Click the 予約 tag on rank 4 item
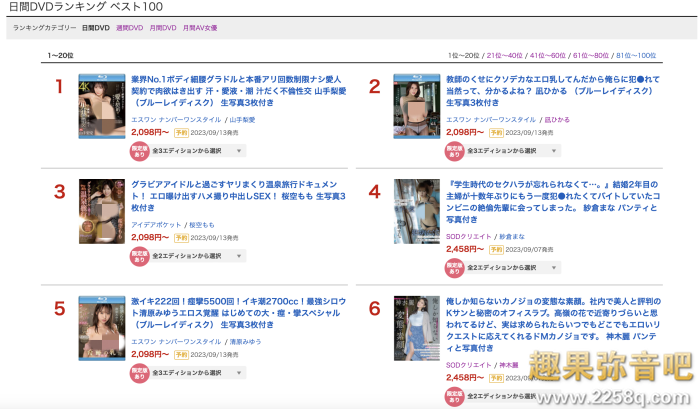The height and width of the screenshot is (409, 700). pos(496,250)
